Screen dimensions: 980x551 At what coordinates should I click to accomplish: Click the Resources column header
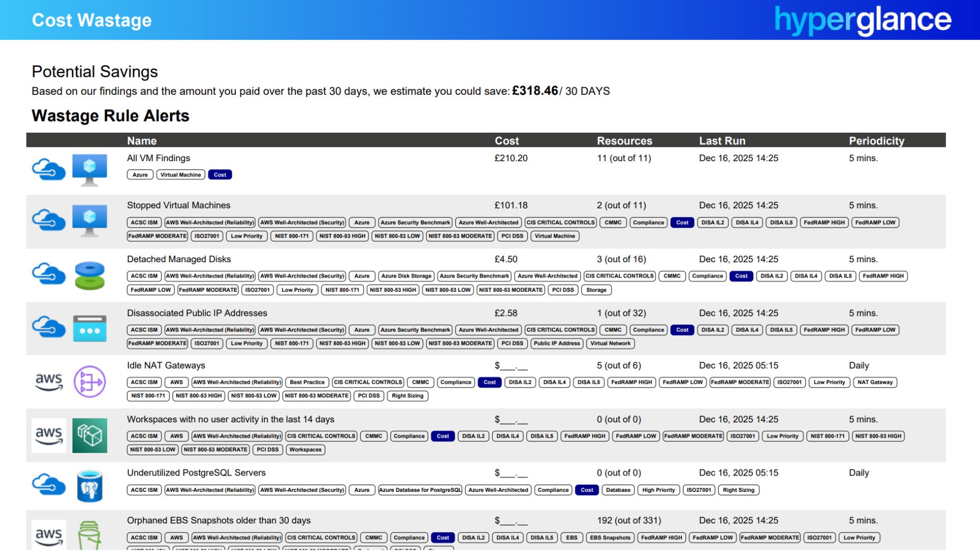pos(624,141)
